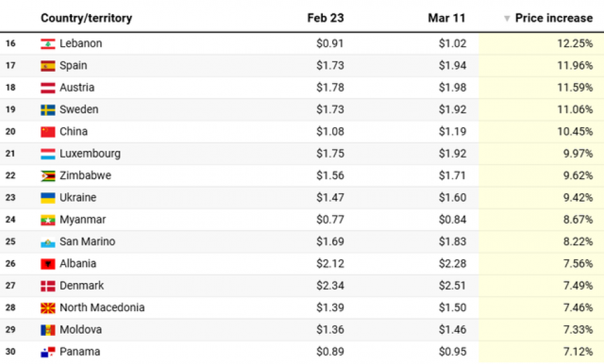Viewport: 604px width, 364px height.
Task: Click Moldova's $1.36 Feb 23 price
Action: pos(330,330)
